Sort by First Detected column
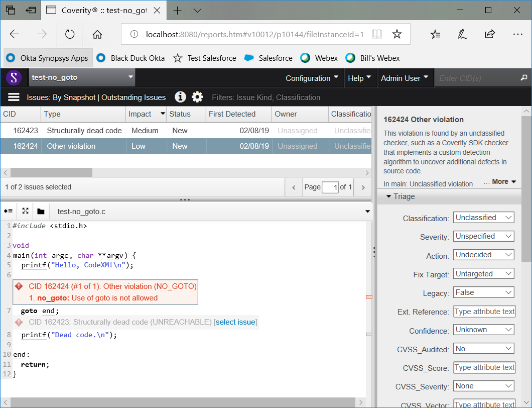The width and height of the screenshot is (532, 408). (x=239, y=114)
